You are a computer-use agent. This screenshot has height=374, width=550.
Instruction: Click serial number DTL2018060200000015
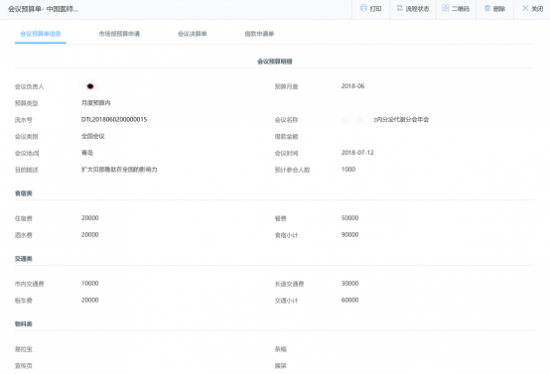click(114, 120)
